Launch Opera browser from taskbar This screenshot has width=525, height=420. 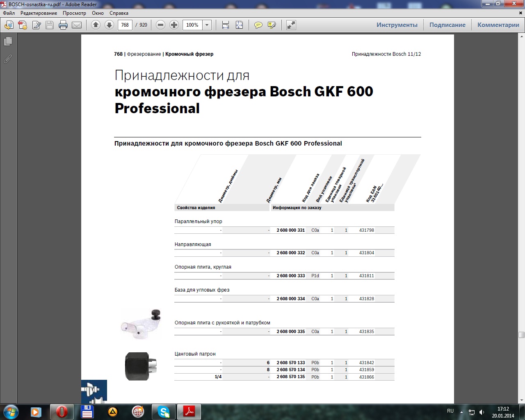(x=62, y=411)
